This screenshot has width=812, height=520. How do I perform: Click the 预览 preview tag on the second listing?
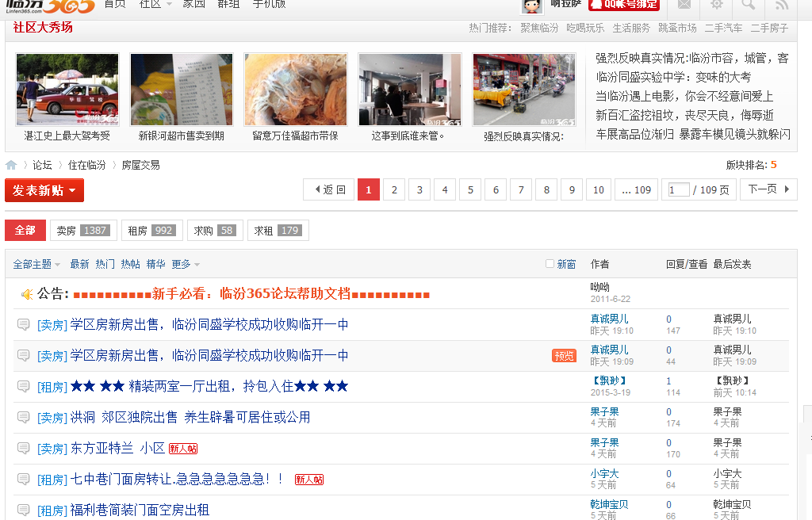564,356
